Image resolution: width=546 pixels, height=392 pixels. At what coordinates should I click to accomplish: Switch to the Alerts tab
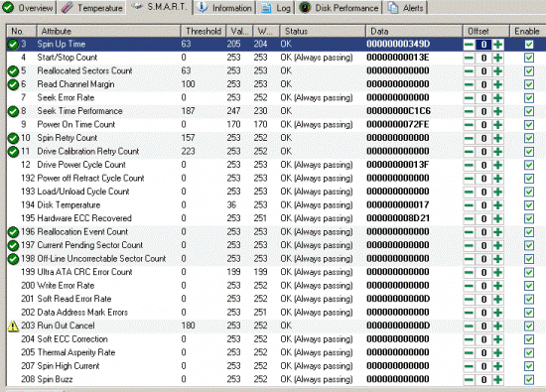coord(406,8)
